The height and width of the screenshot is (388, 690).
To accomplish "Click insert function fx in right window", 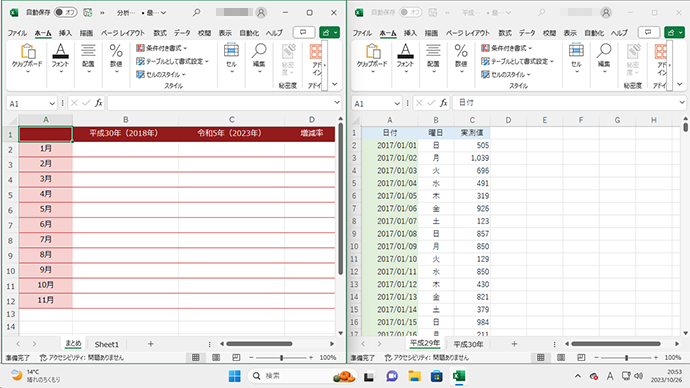I will coord(444,103).
